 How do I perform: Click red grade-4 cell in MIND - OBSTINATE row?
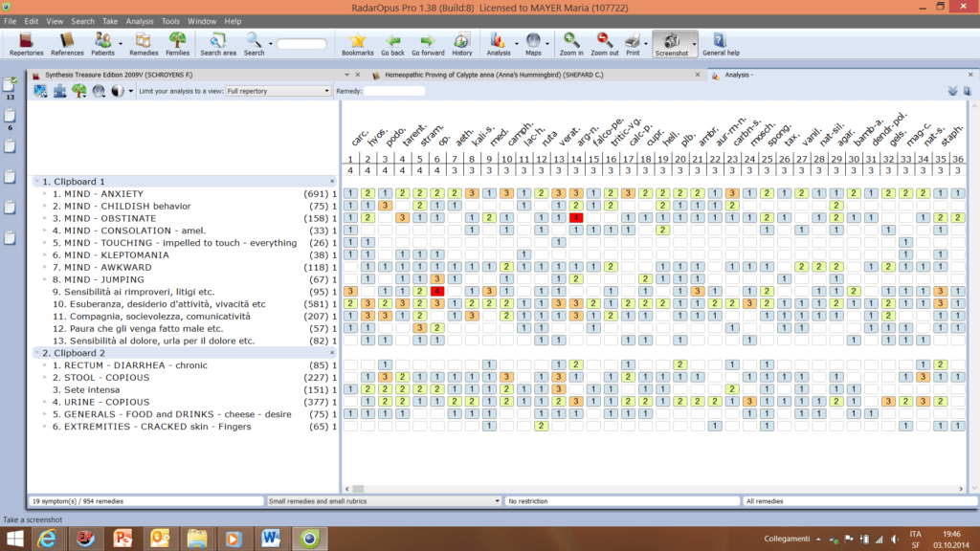(576, 218)
